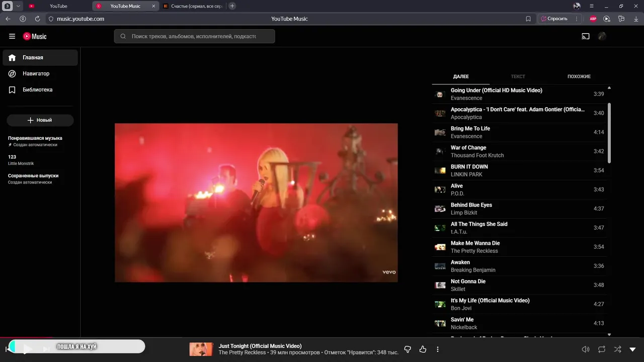Click the Just Tonight album thumbnail
The width and height of the screenshot is (644, 362).
click(x=201, y=349)
